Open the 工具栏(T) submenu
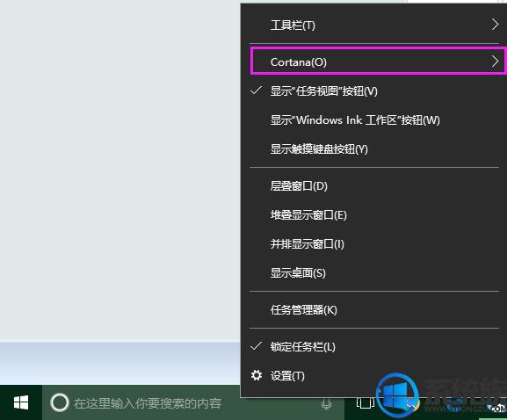 coord(374,25)
